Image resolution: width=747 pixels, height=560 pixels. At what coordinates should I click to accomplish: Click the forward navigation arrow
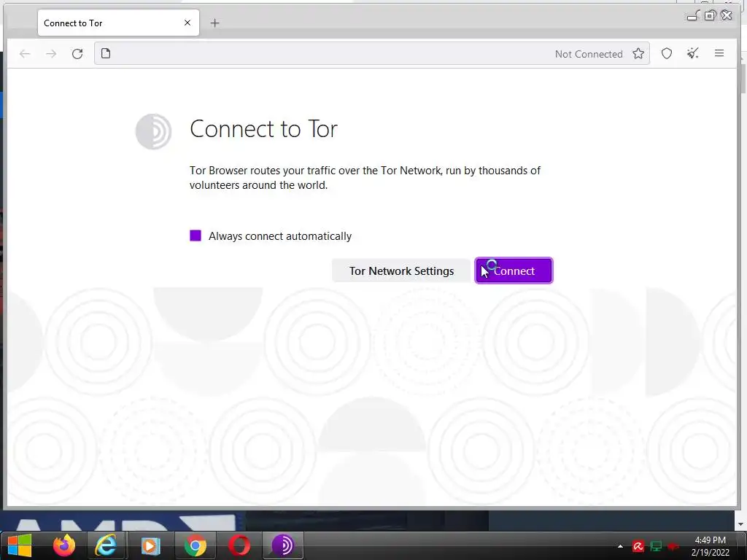[51, 54]
